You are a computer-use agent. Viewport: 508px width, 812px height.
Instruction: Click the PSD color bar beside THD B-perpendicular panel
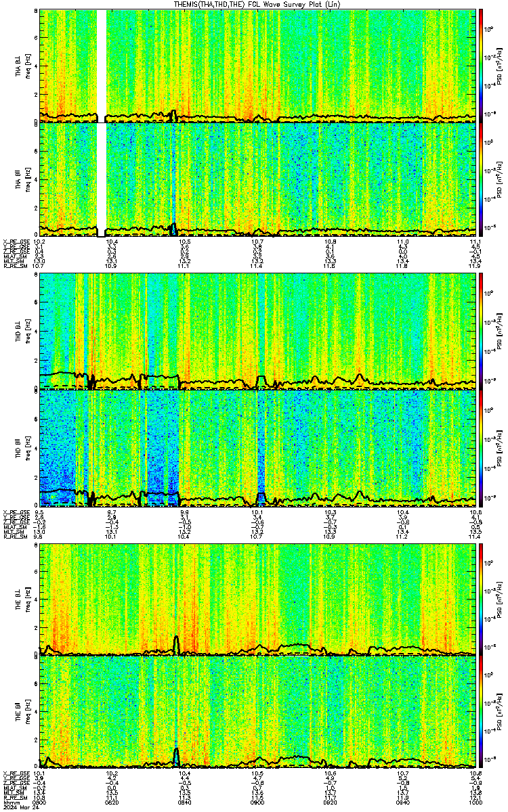pyautogui.click(x=481, y=331)
